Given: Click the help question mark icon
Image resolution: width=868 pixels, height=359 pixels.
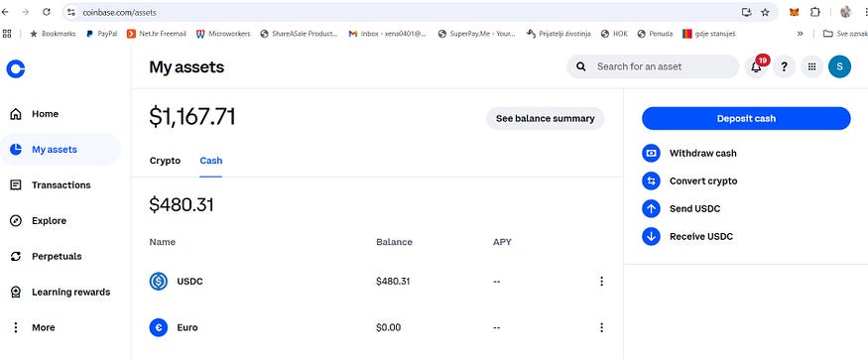Looking at the screenshot, I should point(784,66).
